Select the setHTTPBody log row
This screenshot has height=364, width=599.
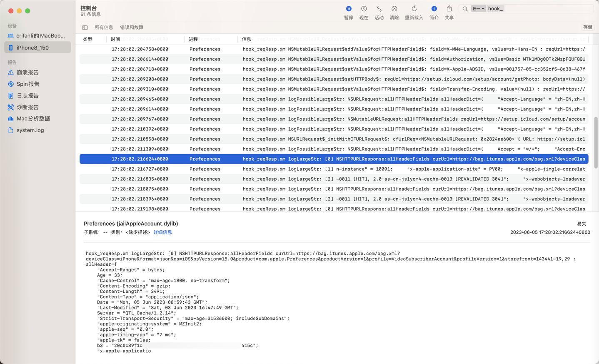(334, 79)
